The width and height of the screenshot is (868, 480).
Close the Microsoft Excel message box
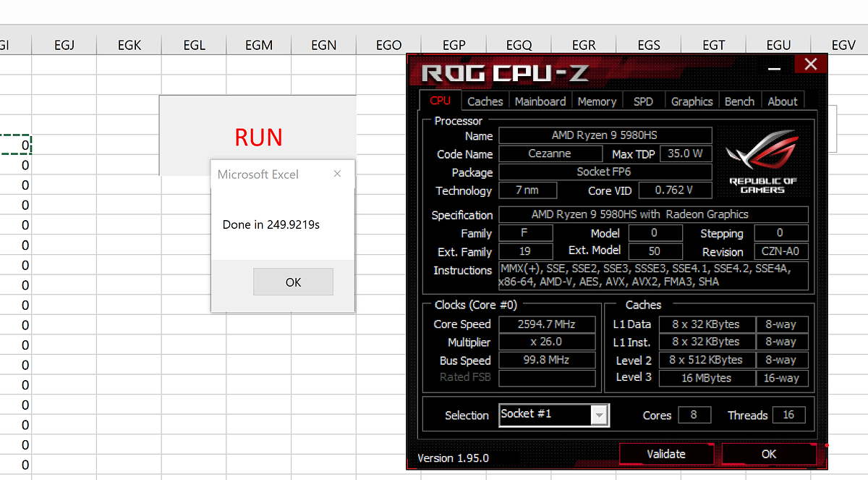click(336, 174)
